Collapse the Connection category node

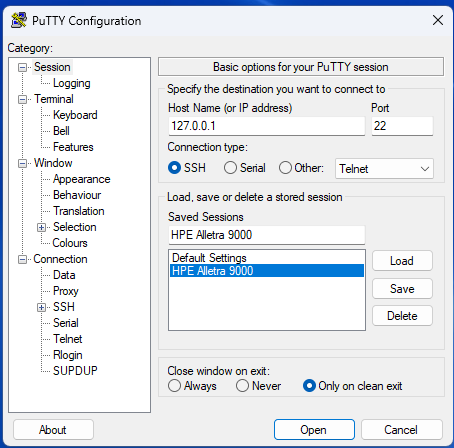[22, 259]
